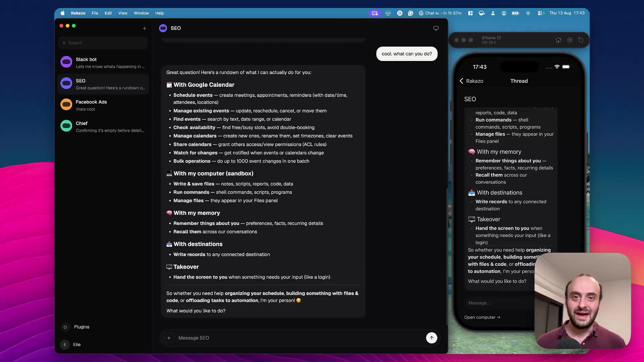Click the attachment plus icon in message box
The image size is (644, 362).
tap(169, 338)
